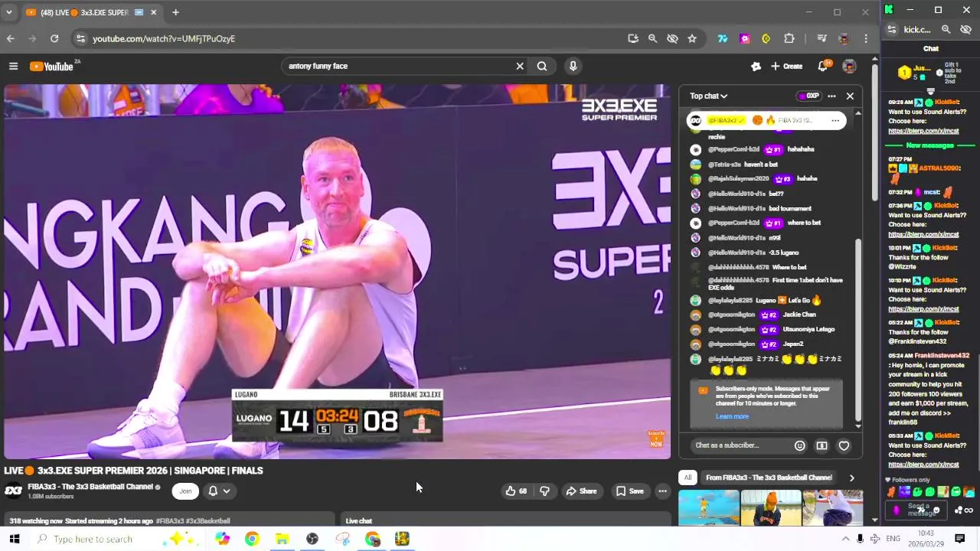Save the video to a playlist
The width and height of the screenshot is (980, 551).
click(630, 491)
